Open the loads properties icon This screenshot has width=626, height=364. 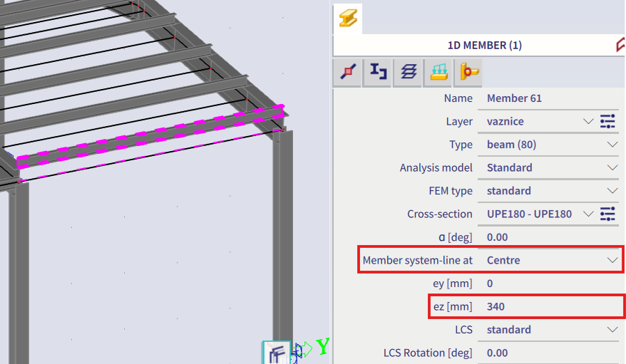click(438, 72)
